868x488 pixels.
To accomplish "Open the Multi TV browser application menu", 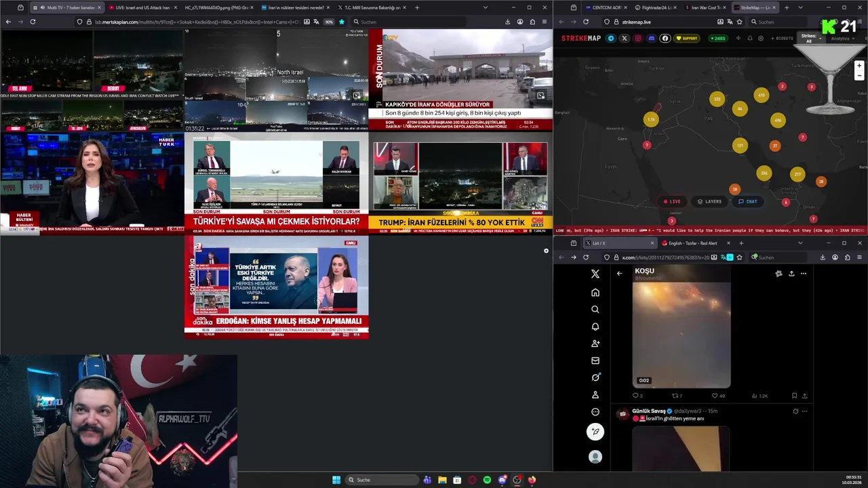I will pyautogui.click(x=545, y=22).
